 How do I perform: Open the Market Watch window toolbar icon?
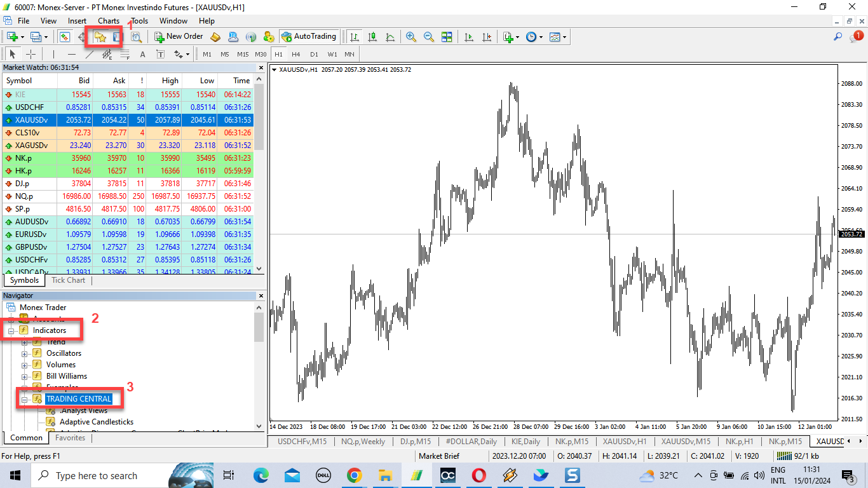click(x=65, y=37)
